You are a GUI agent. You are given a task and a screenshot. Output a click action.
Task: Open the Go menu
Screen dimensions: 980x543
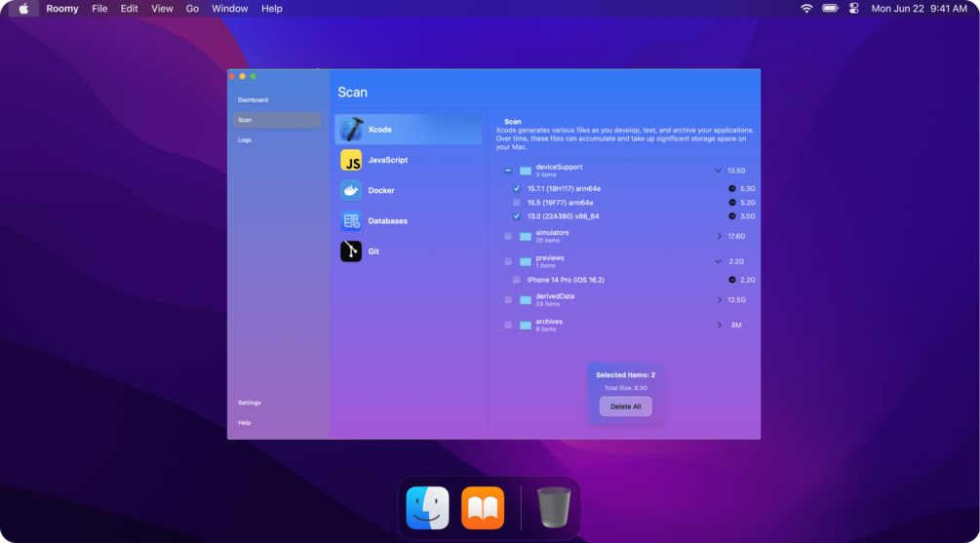(x=192, y=9)
